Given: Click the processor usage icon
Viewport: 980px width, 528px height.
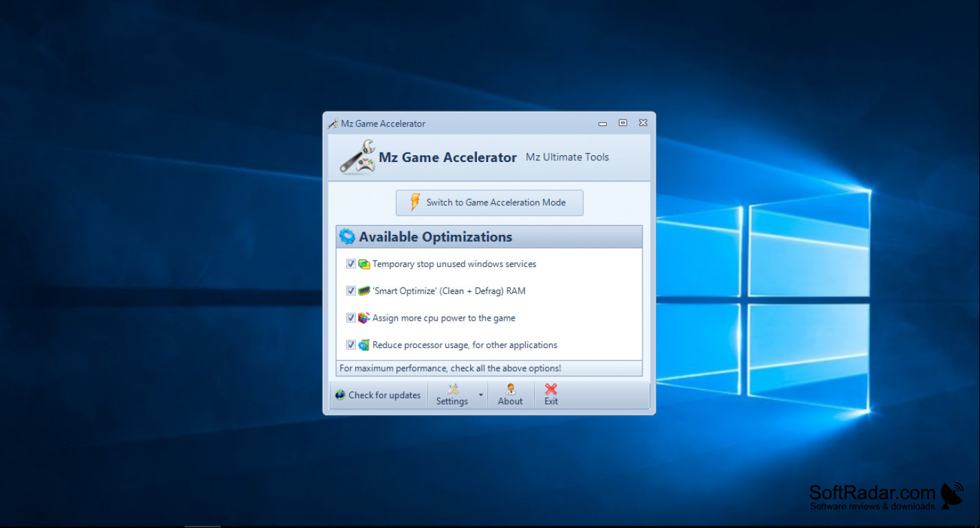Looking at the screenshot, I should [364, 345].
